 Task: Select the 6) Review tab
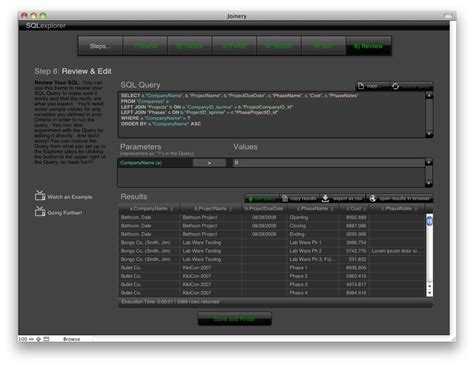pos(368,46)
